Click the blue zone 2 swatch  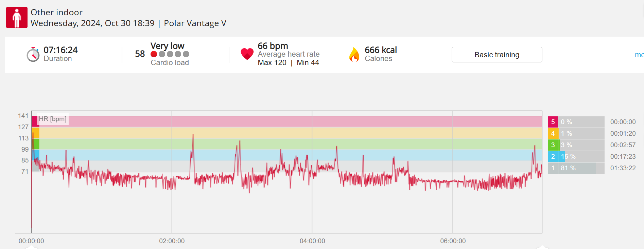tap(553, 156)
